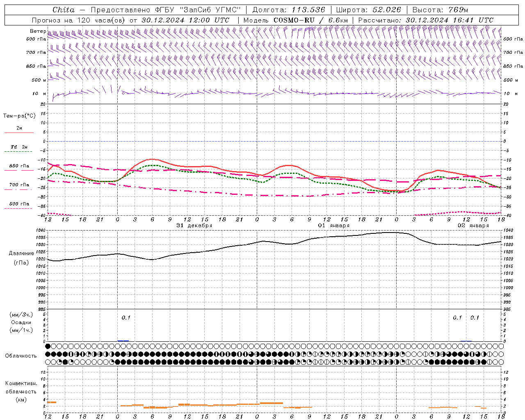The image size is (525, 420).
Task: Select the "Широта: 52.026" header field
Action: coord(368,10)
